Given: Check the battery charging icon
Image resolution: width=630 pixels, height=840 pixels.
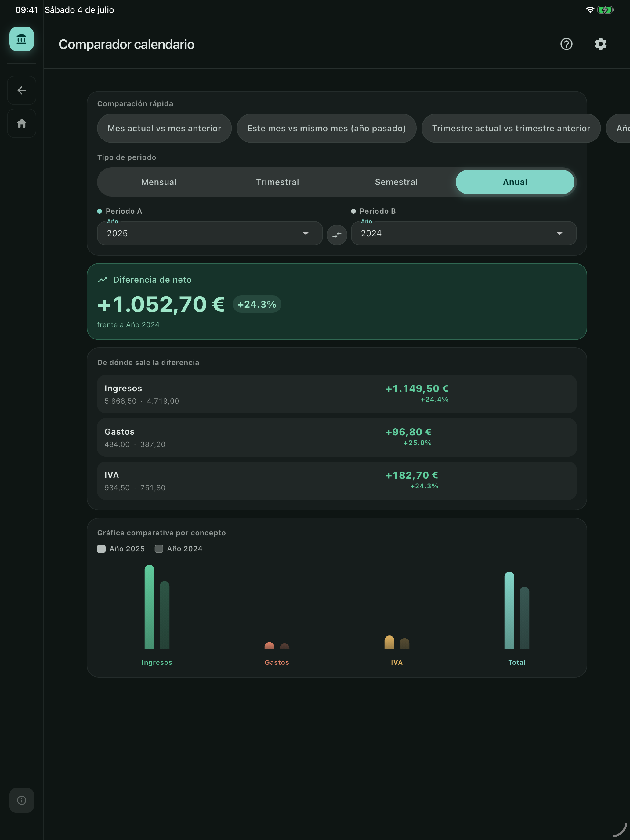Looking at the screenshot, I should point(605,10).
